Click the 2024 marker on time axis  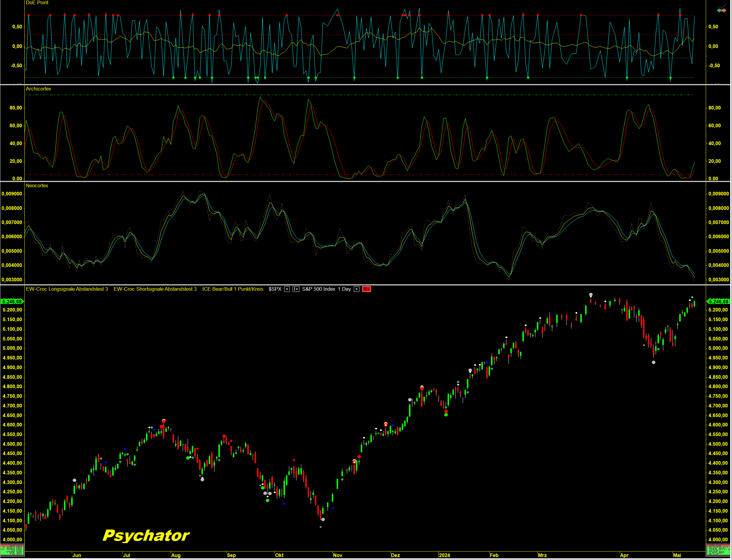[x=444, y=555]
